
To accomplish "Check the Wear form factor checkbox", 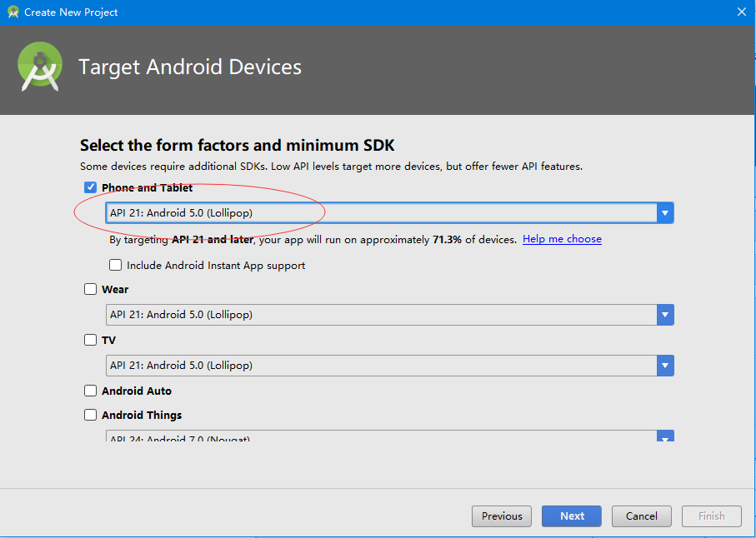I will pos(90,290).
